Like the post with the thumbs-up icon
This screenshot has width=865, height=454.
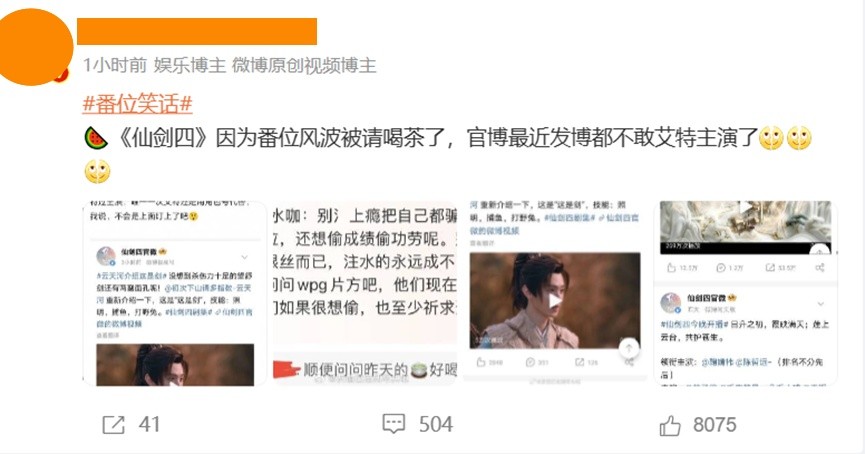pos(670,425)
